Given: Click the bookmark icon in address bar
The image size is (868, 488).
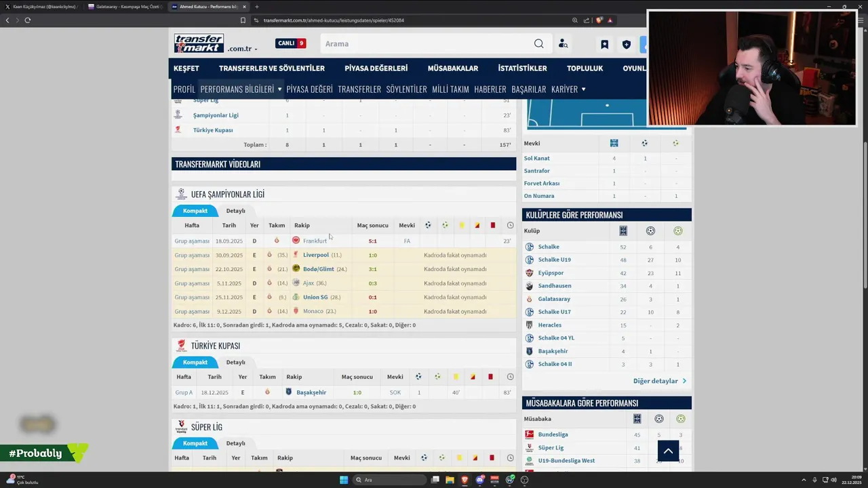Looking at the screenshot, I should tap(243, 20).
